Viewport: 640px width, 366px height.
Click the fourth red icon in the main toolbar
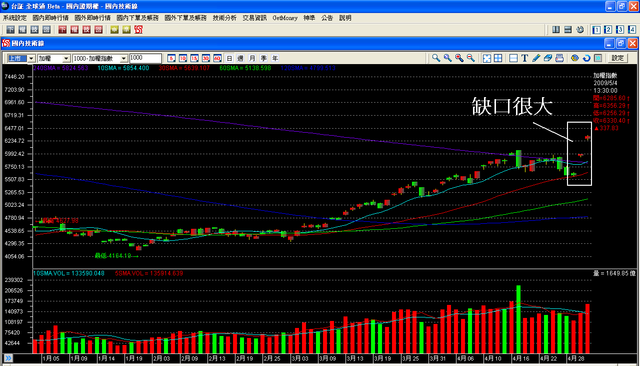click(x=98, y=30)
